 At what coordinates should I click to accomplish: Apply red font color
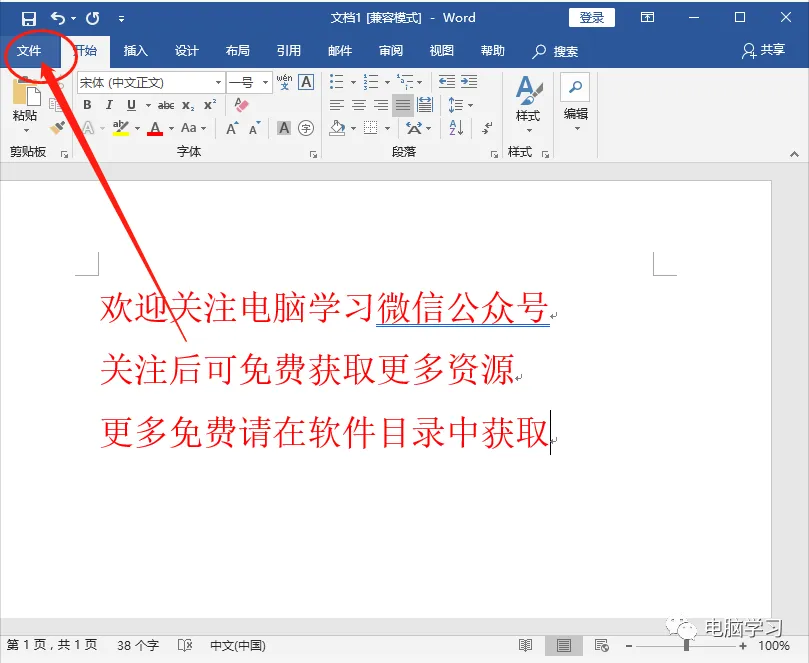coord(155,127)
